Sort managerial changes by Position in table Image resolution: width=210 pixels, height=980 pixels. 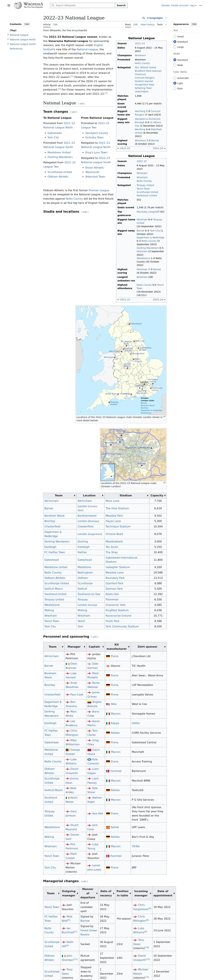coord(123,893)
